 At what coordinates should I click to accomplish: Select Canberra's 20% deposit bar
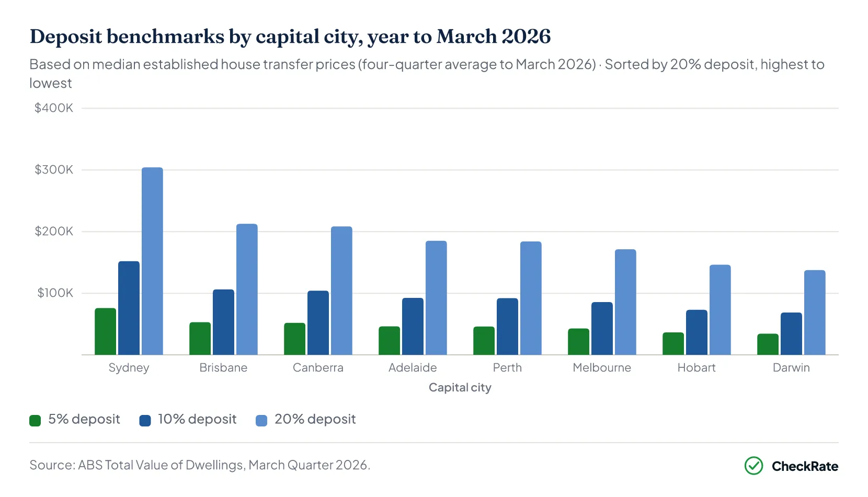click(341, 291)
